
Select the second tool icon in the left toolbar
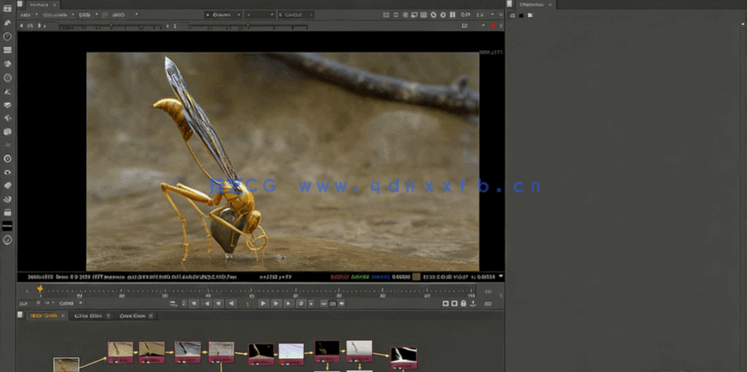click(x=7, y=22)
